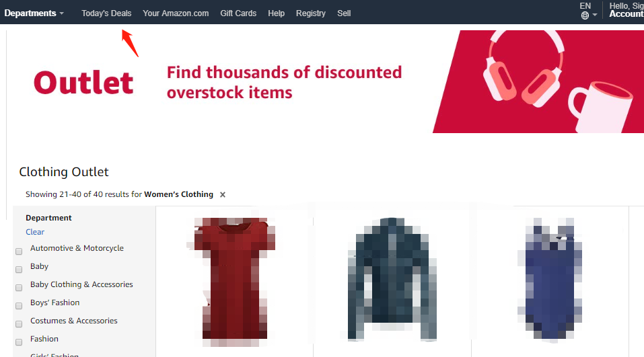This screenshot has width=644, height=357.
Task: Open the Account sign-in menu
Action: [x=627, y=10]
